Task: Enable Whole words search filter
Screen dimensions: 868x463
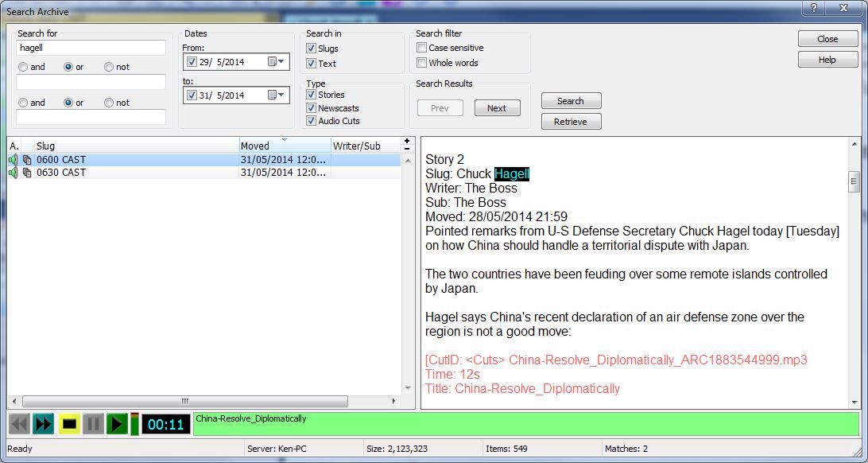Action: coord(422,63)
